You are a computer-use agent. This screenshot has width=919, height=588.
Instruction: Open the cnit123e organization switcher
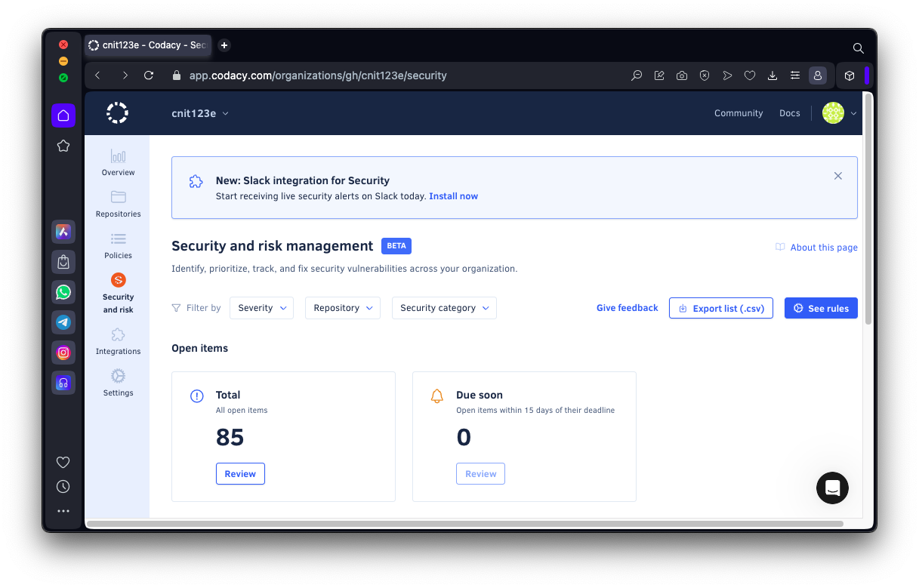coord(200,113)
